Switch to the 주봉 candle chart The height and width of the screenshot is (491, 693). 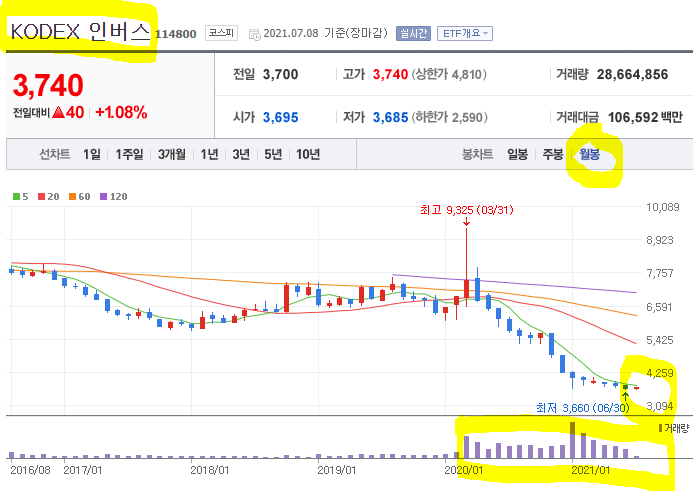[553, 154]
